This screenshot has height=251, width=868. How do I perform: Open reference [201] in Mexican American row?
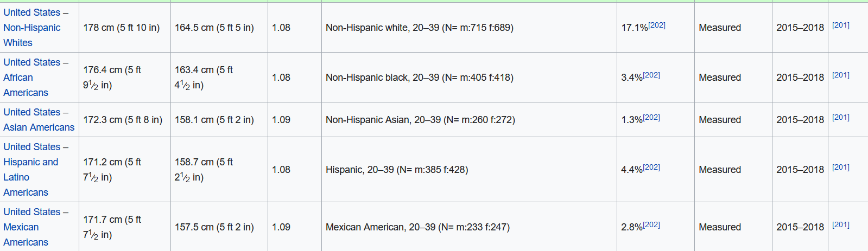pyautogui.click(x=841, y=224)
